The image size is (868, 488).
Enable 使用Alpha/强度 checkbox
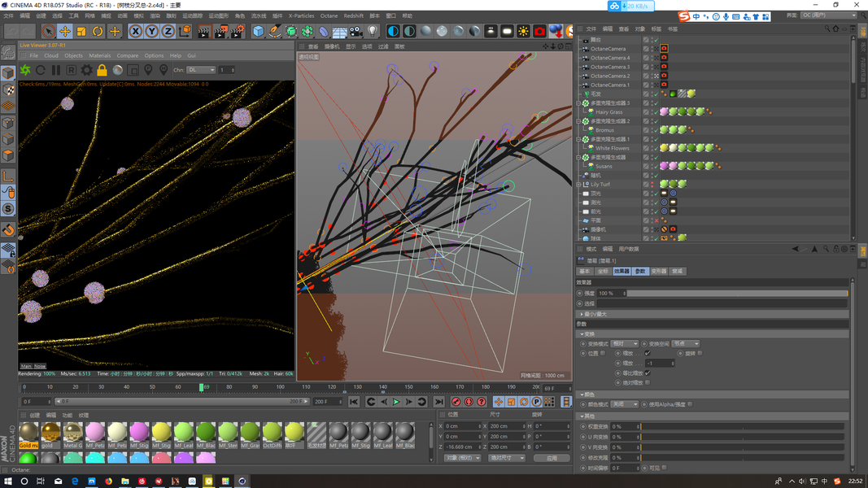point(691,404)
